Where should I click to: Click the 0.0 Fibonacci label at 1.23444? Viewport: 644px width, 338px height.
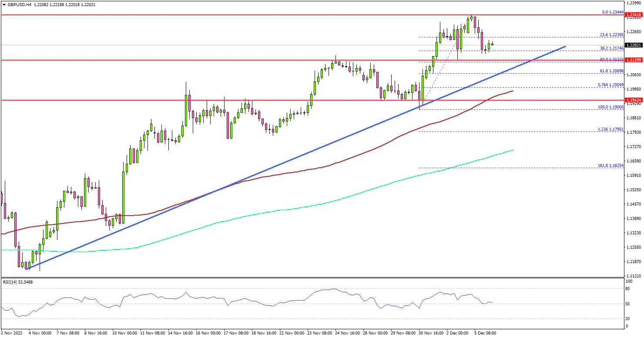[612, 12]
